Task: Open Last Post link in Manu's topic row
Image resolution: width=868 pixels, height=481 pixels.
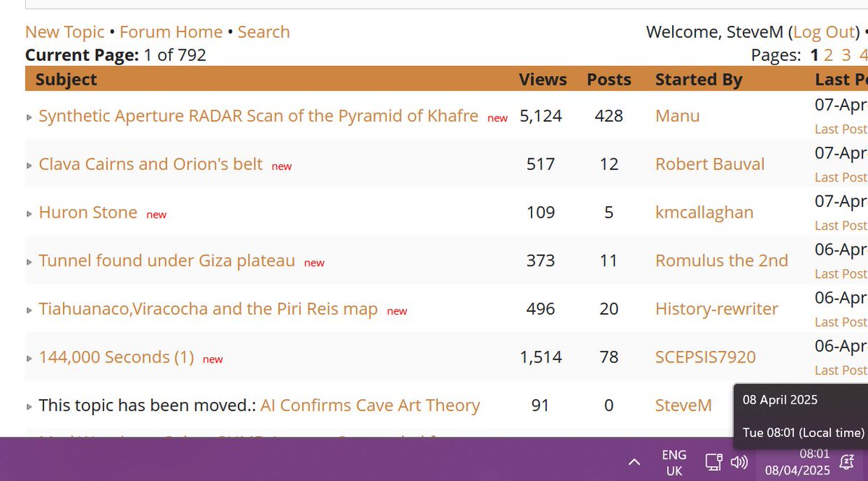Action: pyautogui.click(x=841, y=129)
